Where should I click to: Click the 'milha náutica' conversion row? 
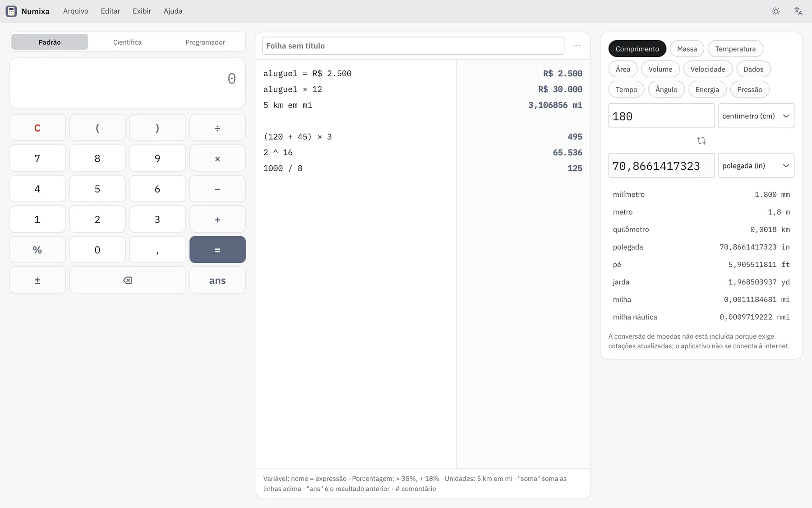coord(701,317)
